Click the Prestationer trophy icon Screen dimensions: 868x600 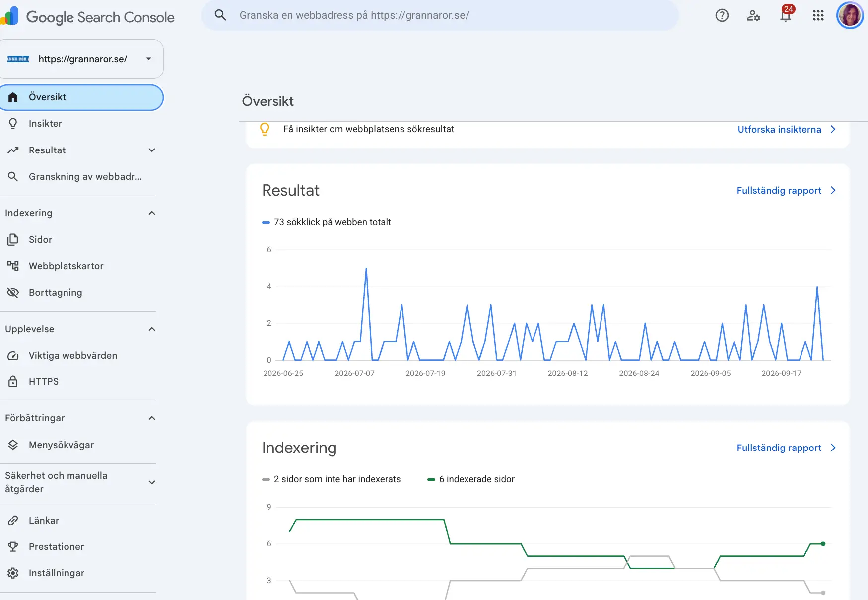[13, 547]
